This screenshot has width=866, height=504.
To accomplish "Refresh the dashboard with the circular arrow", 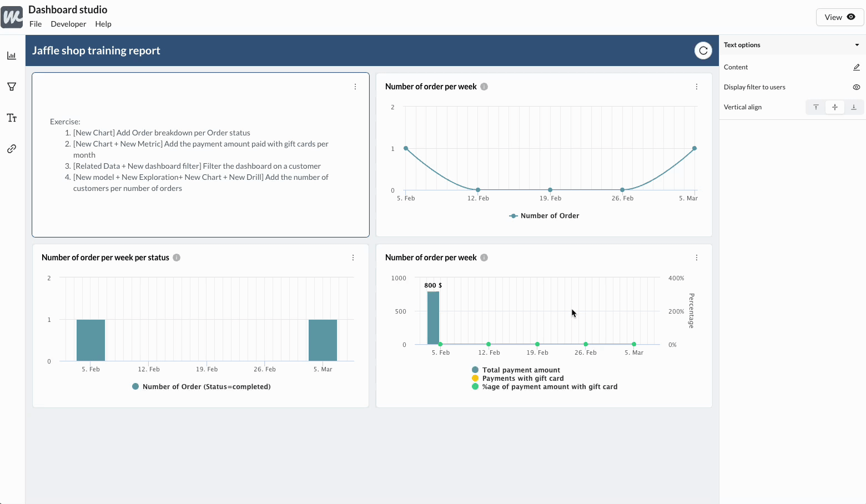I will tap(703, 51).
